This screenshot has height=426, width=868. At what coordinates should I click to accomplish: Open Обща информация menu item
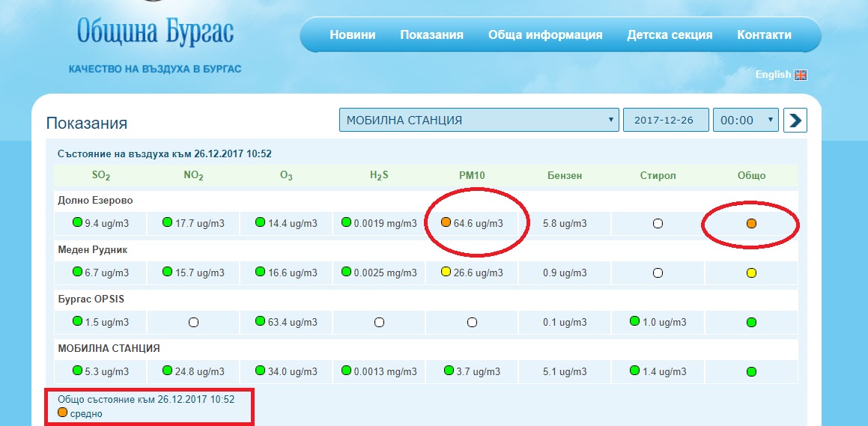tap(545, 35)
